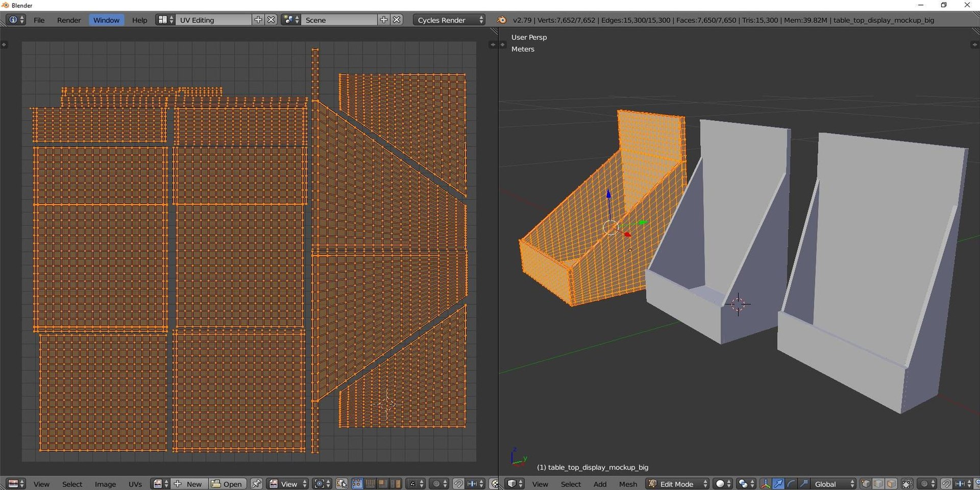
Task: Click the rotate manipulator icon
Action: 791,484
